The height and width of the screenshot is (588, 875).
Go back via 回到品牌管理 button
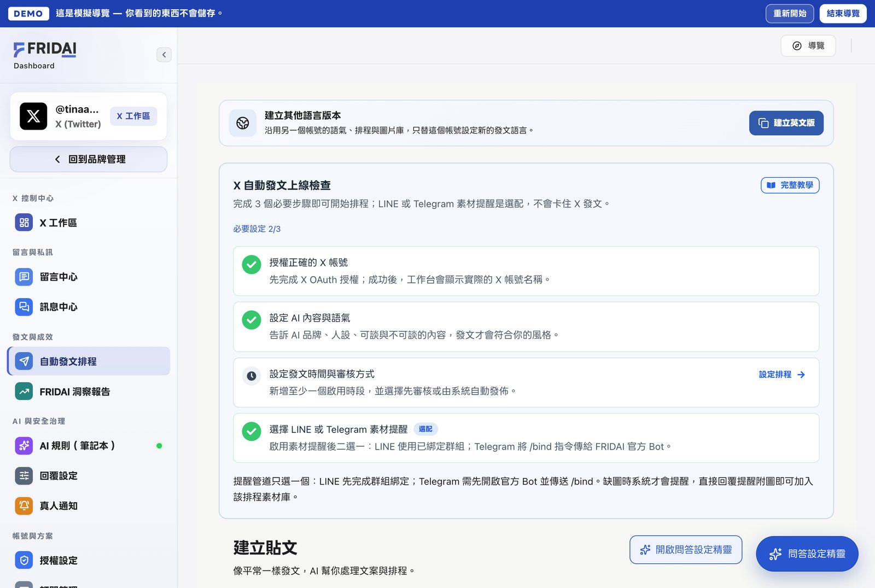(89, 159)
